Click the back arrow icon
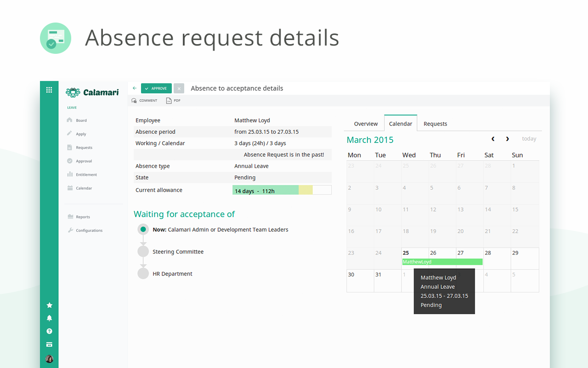 point(135,88)
